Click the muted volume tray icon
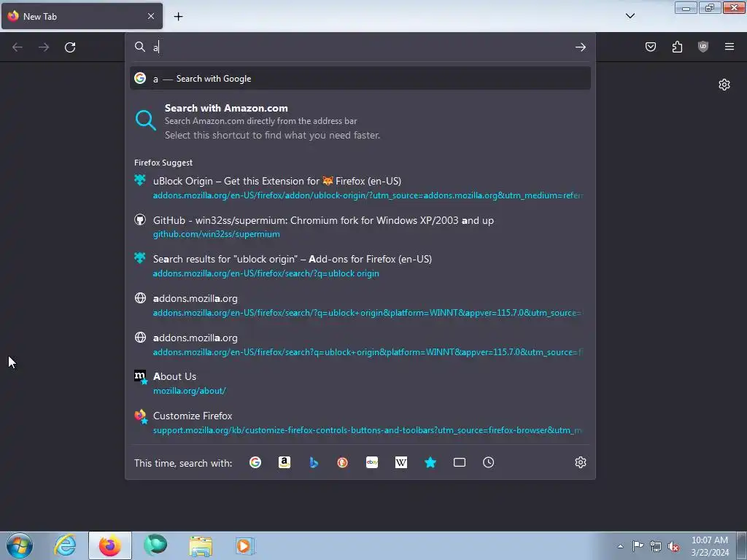Screen dimensions: 747x560 point(673,547)
